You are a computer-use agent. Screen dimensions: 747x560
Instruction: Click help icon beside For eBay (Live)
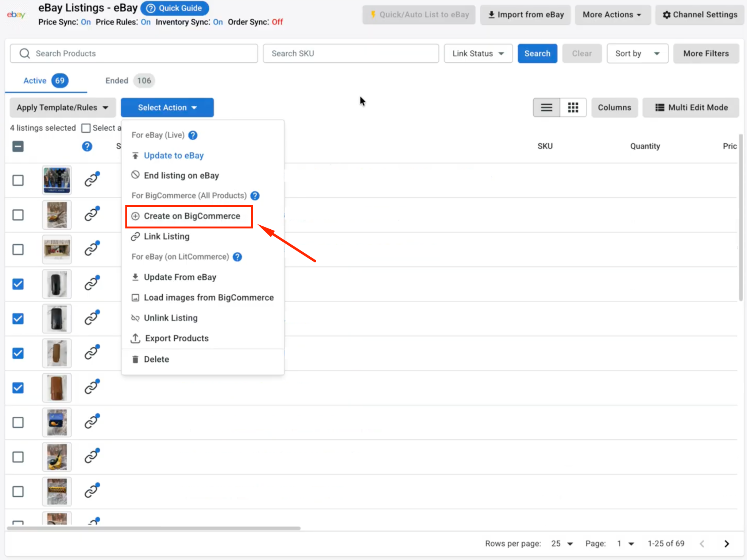(x=193, y=135)
